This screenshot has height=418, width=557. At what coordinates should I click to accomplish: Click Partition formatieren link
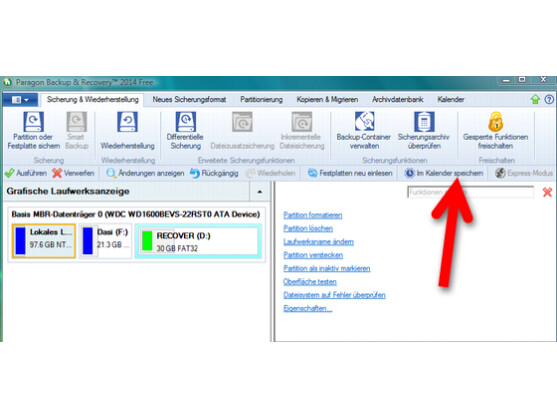[x=313, y=215]
